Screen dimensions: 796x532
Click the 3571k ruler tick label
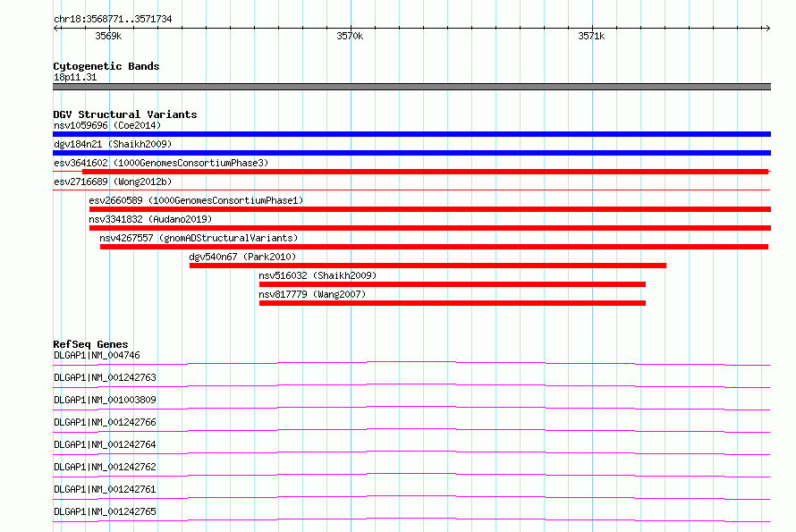[x=591, y=36]
